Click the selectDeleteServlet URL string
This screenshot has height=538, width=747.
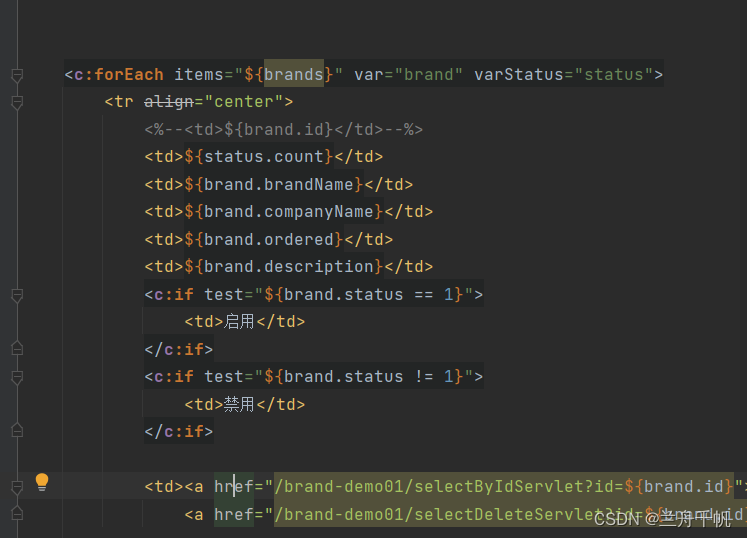click(510, 514)
